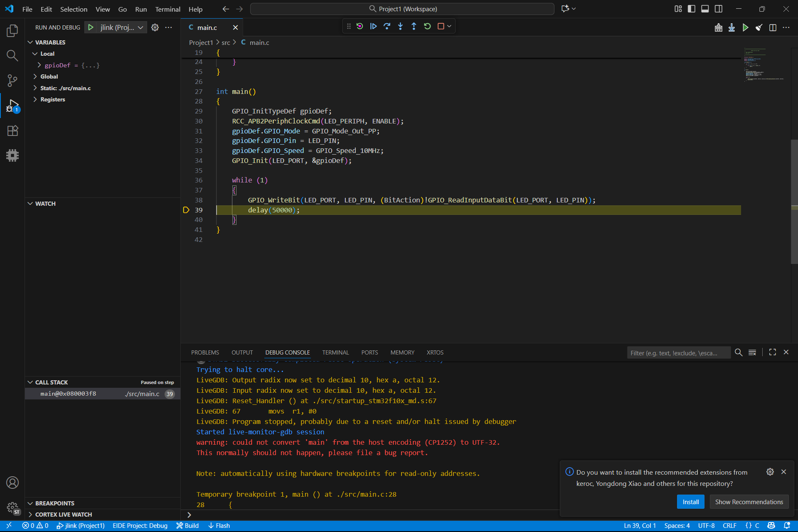Open the EIDE chip icon view
798x532 pixels.
click(x=12, y=155)
